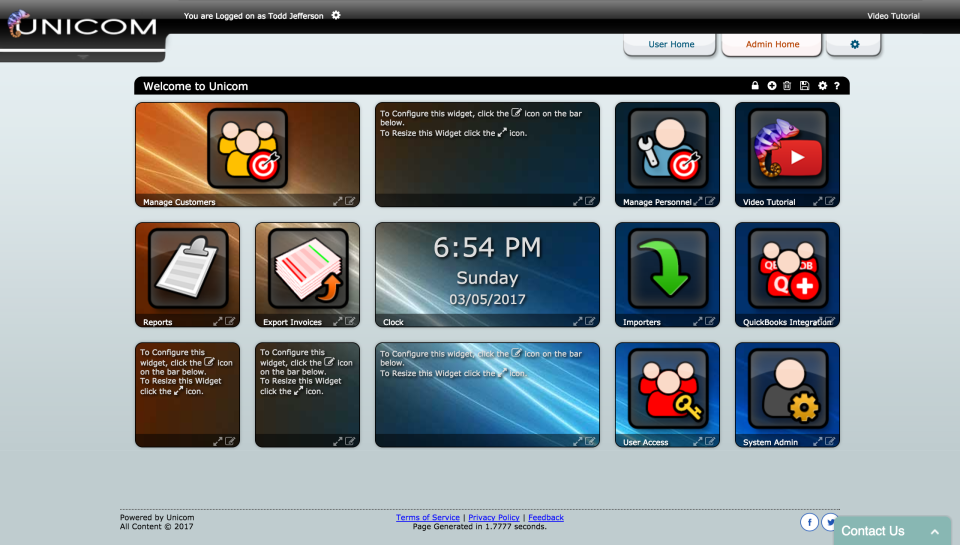Open the Manage Personnel widget icon
The image size is (960, 545).
(x=667, y=148)
